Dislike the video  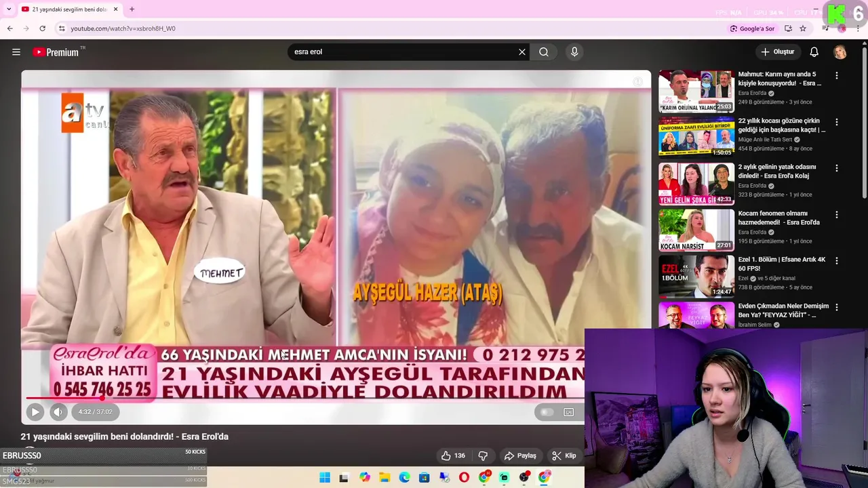pyautogui.click(x=483, y=455)
